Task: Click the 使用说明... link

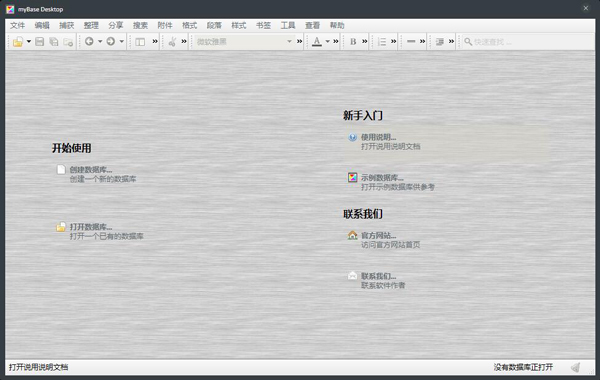Action: coord(378,137)
